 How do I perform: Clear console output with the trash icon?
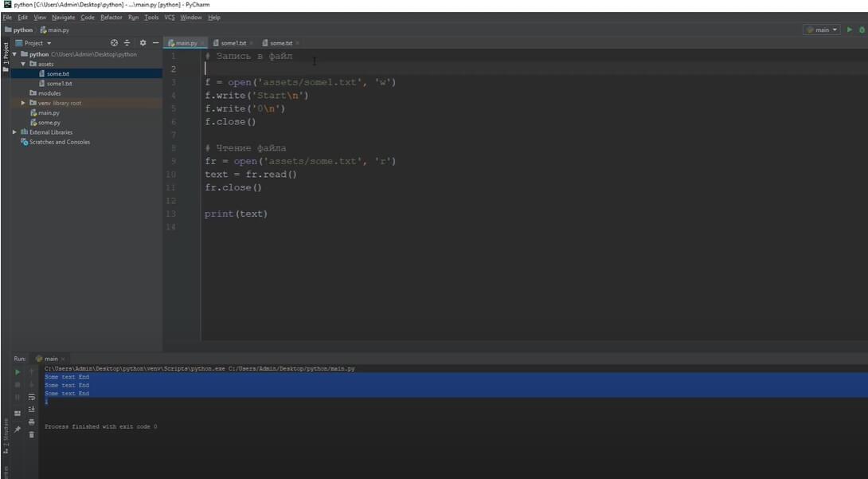click(32, 434)
